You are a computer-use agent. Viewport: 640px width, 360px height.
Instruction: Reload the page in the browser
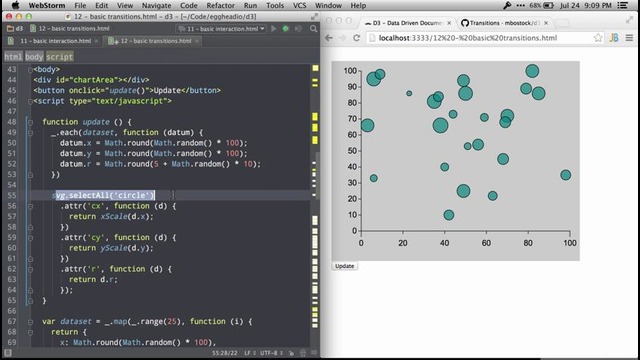click(356, 38)
